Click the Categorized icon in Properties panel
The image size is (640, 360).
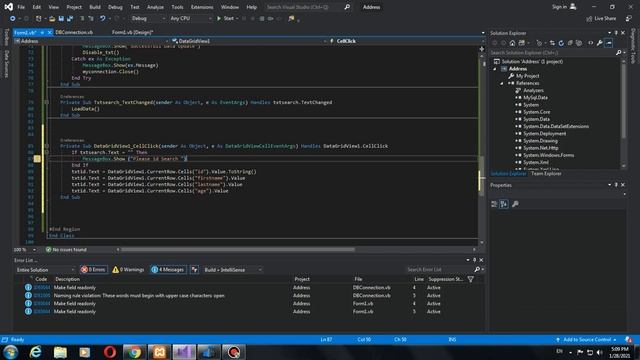pyautogui.click(x=494, y=204)
